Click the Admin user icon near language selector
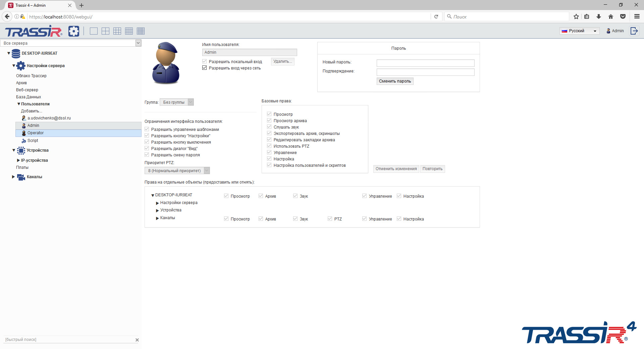This screenshot has height=349, width=644. 608,31
